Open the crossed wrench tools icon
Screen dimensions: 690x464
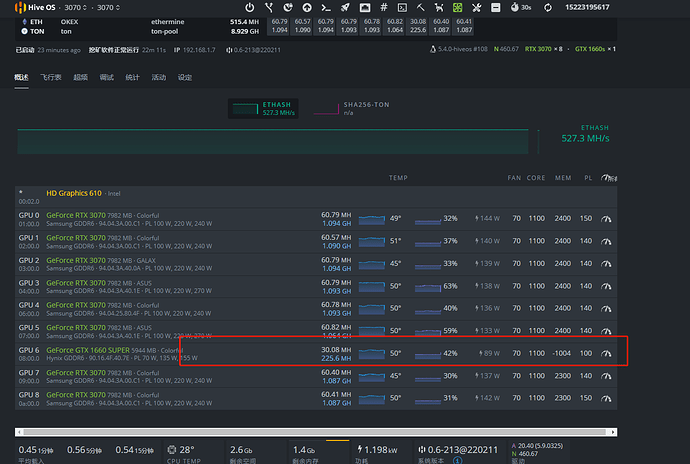click(x=477, y=7)
